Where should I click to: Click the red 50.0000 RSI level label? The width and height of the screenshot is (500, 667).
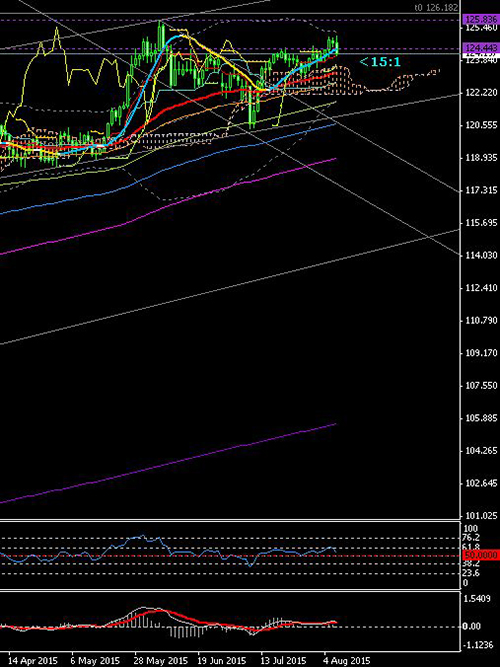(x=481, y=555)
